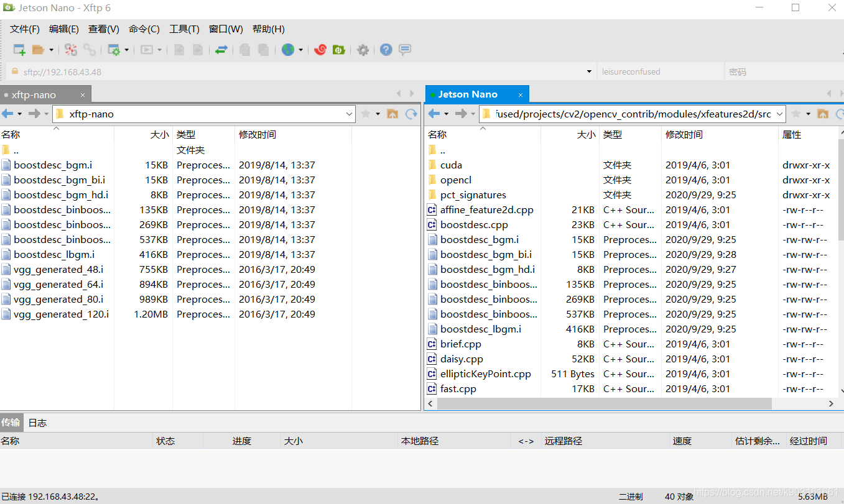The height and width of the screenshot is (504, 844).
Task: Click the home folder icon in the Jetson Nano pane
Action: 823,114
